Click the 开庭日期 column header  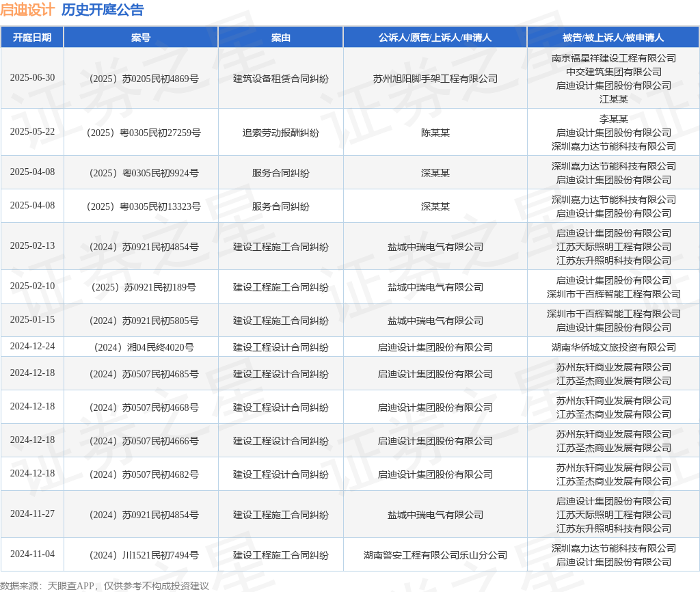point(32,38)
